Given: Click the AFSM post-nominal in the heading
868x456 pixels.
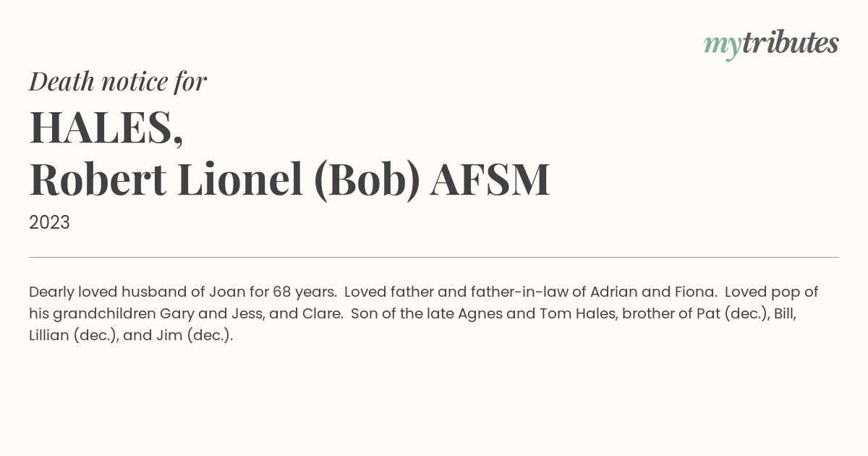Looking at the screenshot, I should click(x=490, y=180).
